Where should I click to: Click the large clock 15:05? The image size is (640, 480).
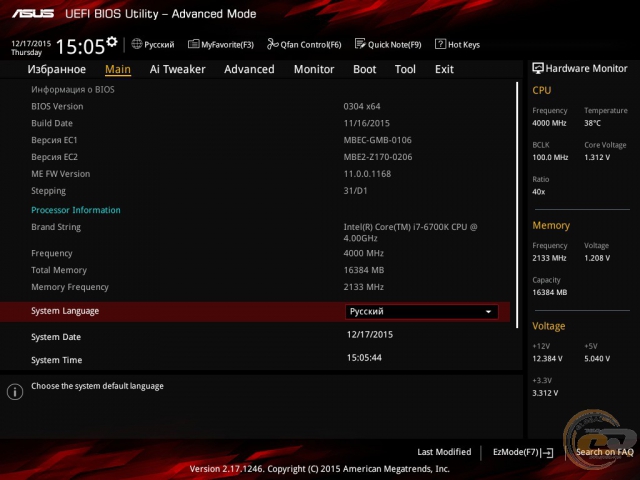tap(80, 46)
